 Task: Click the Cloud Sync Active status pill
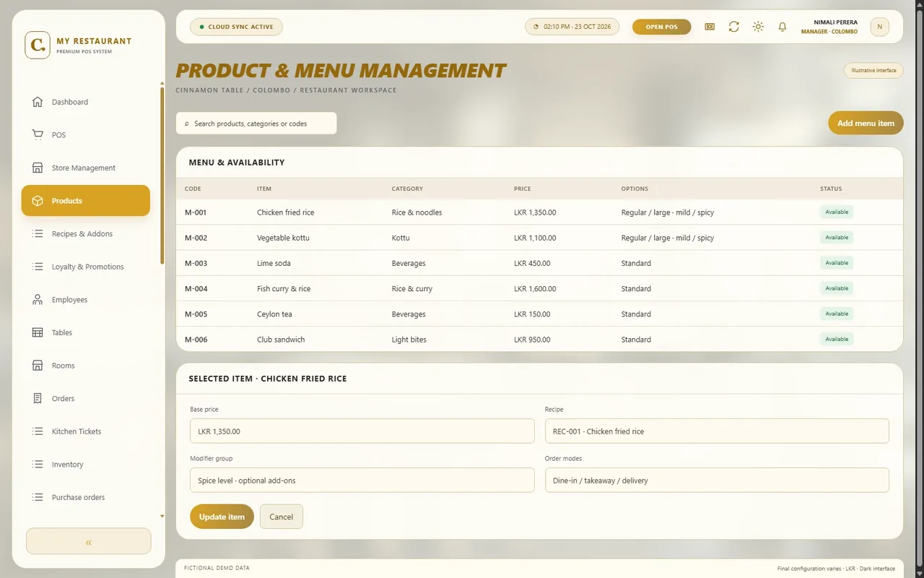[x=236, y=27]
